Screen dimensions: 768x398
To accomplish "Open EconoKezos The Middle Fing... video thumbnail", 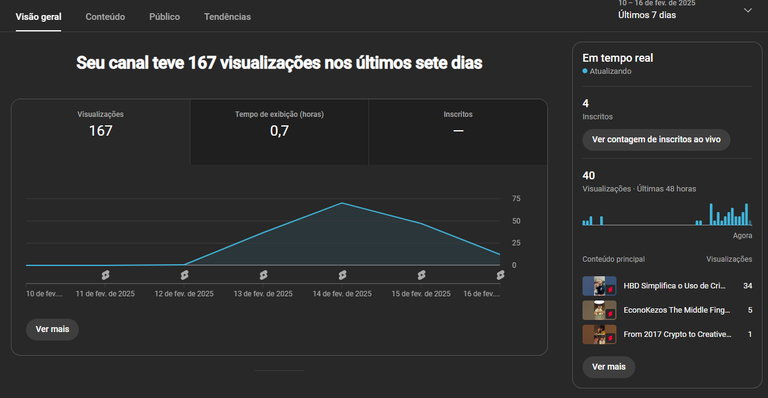I will click(600, 310).
